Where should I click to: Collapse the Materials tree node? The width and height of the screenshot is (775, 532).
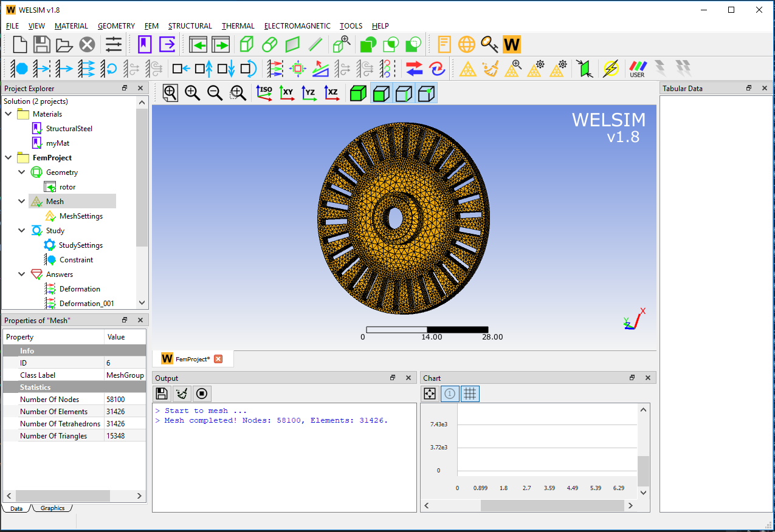(x=9, y=114)
